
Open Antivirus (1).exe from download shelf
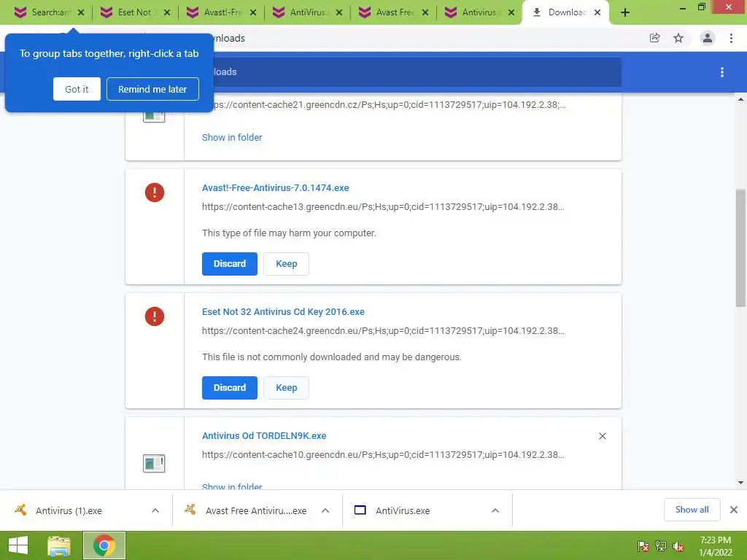pyautogui.click(x=69, y=510)
